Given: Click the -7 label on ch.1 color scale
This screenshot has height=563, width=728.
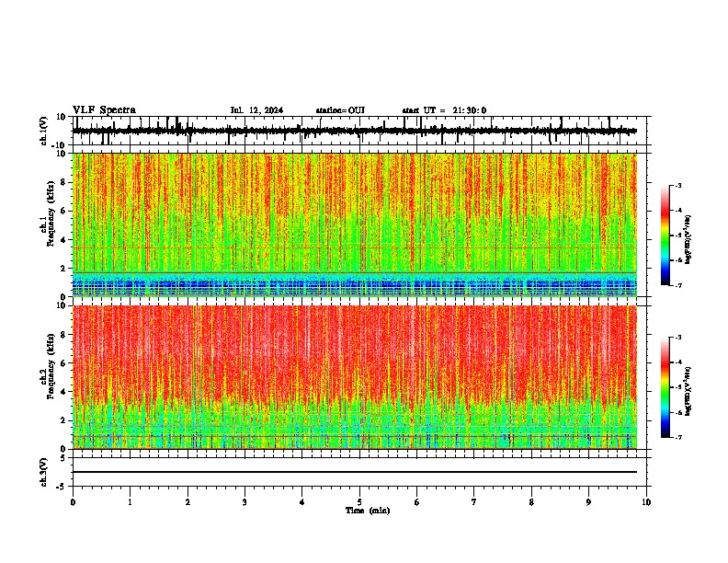Looking at the screenshot, I should [677, 285].
